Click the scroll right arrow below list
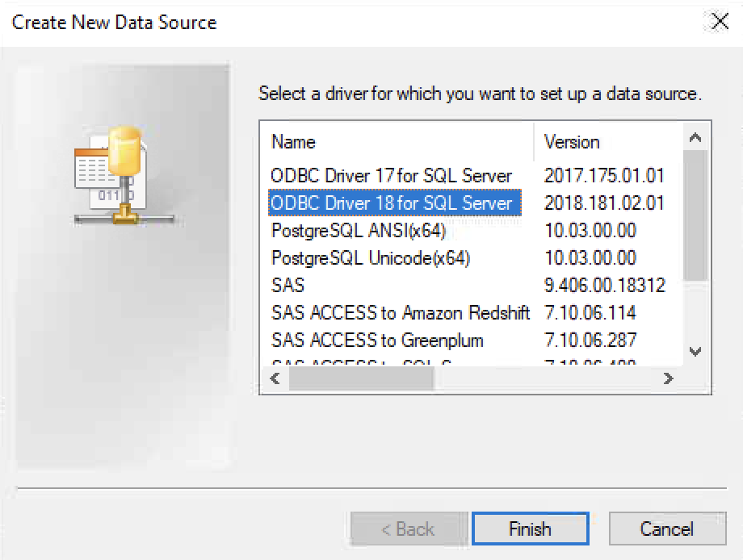743x560 pixels. [668, 378]
